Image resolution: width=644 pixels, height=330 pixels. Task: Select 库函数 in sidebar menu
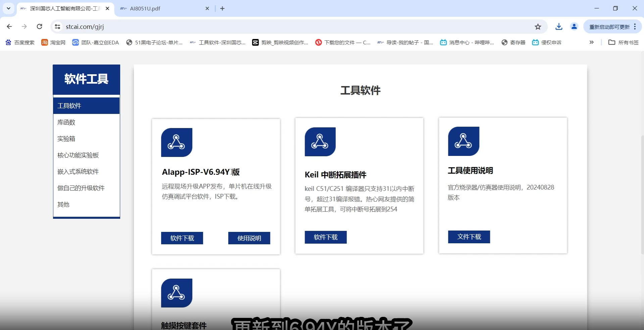pos(86,122)
